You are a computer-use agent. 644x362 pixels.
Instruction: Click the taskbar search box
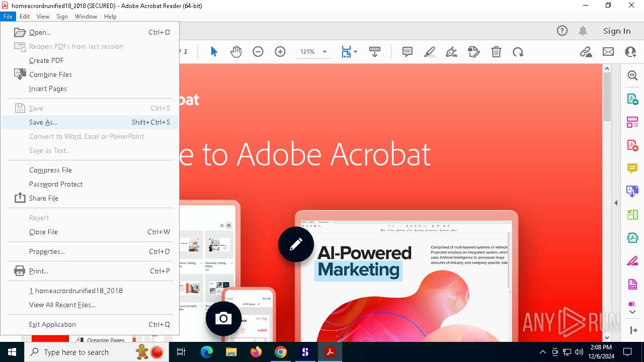coord(96,352)
